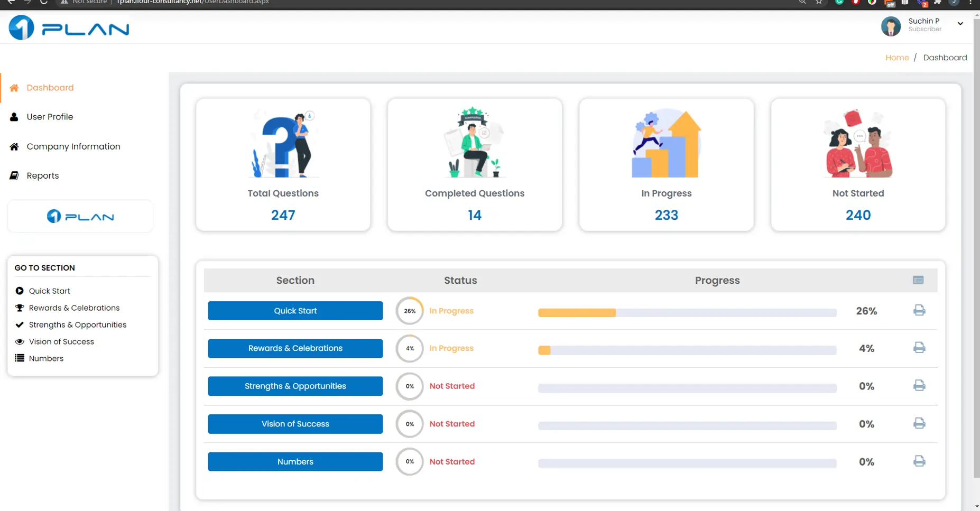This screenshot has height=511, width=980.
Task: Click the 26% circular status indicator
Action: coord(410,311)
